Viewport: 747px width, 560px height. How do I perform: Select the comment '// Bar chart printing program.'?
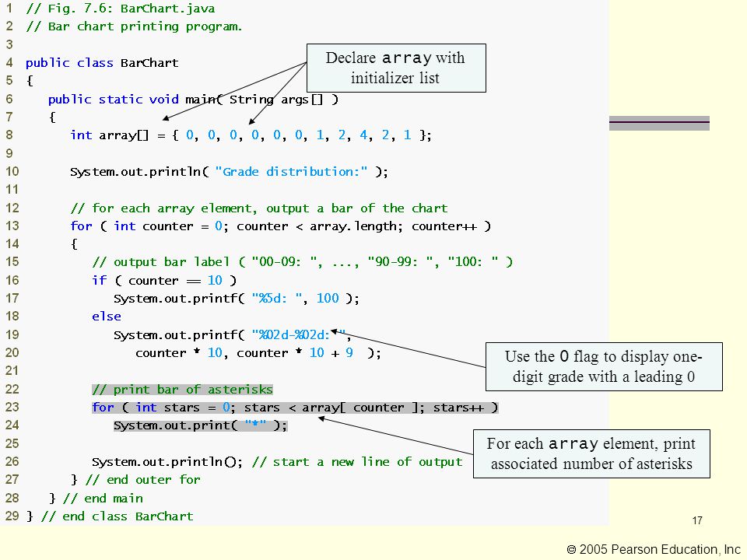pyautogui.click(x=135, y=26)
